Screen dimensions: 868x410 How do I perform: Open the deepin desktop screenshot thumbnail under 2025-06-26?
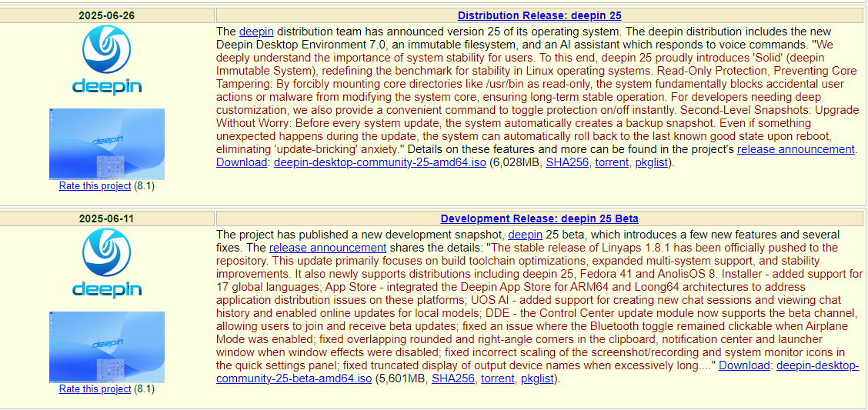(x=107, y=144)
